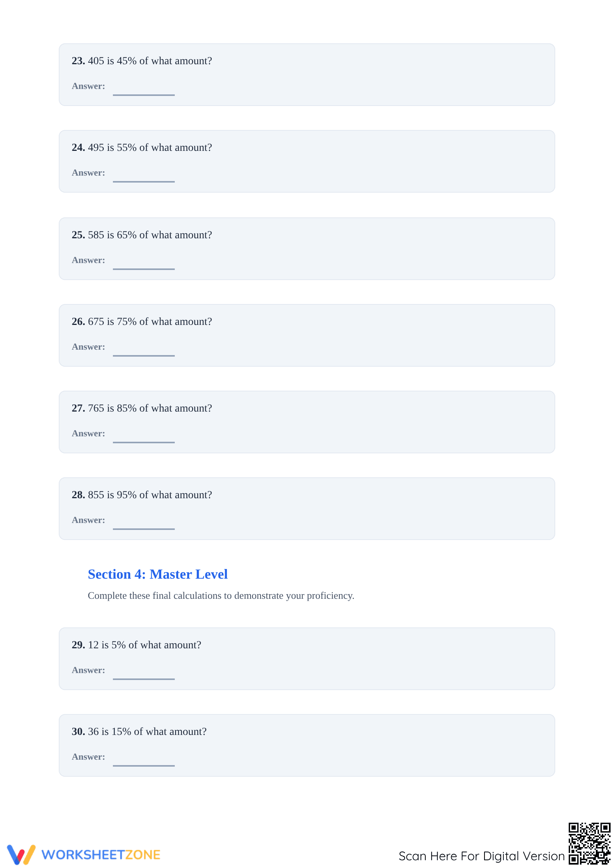Click the answer line for question 30

point(144,765)
